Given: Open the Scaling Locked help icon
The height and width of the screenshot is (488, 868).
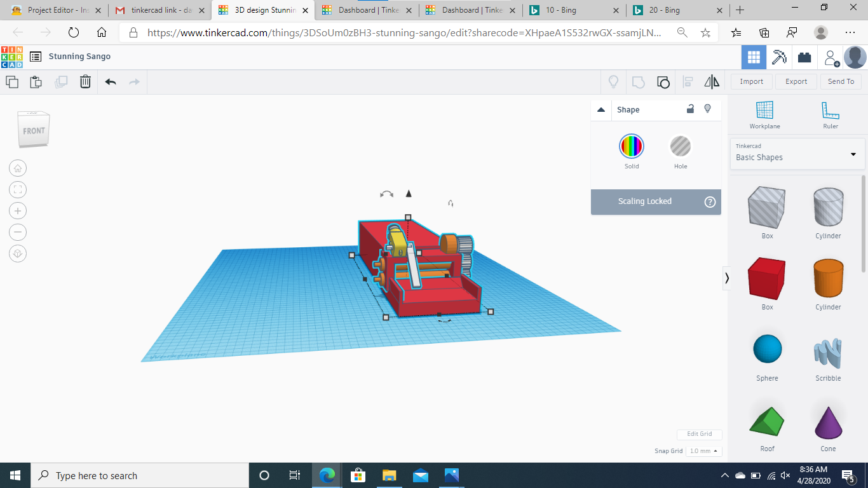Looking at the screenshot, I should pyautogui.click(x=710, y=202).
